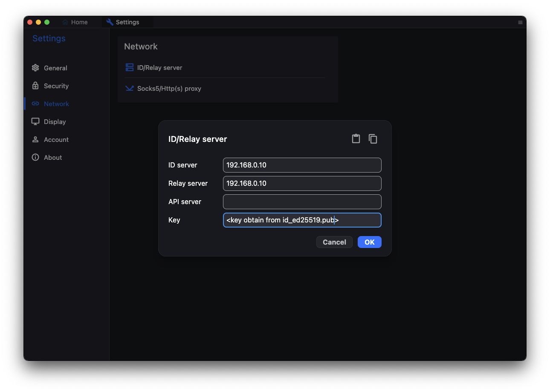The width and height of the screenshot is (550, 392).
Task: Confirm dialog with the OK button
Action: [370, 242]
